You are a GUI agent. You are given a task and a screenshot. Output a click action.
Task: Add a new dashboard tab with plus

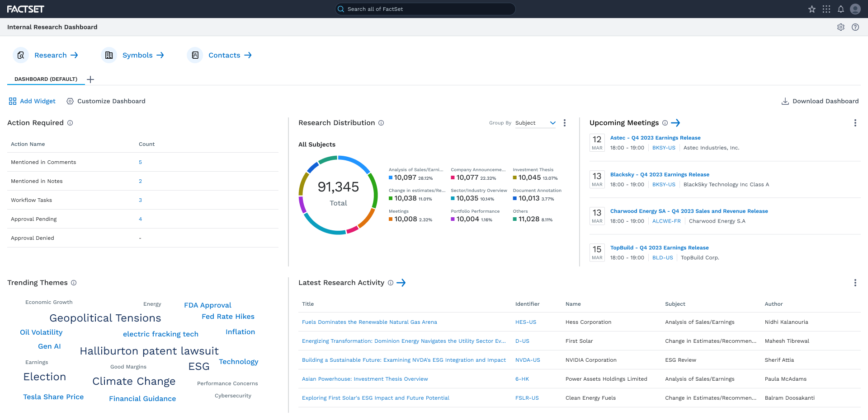[x=90, y=79]
